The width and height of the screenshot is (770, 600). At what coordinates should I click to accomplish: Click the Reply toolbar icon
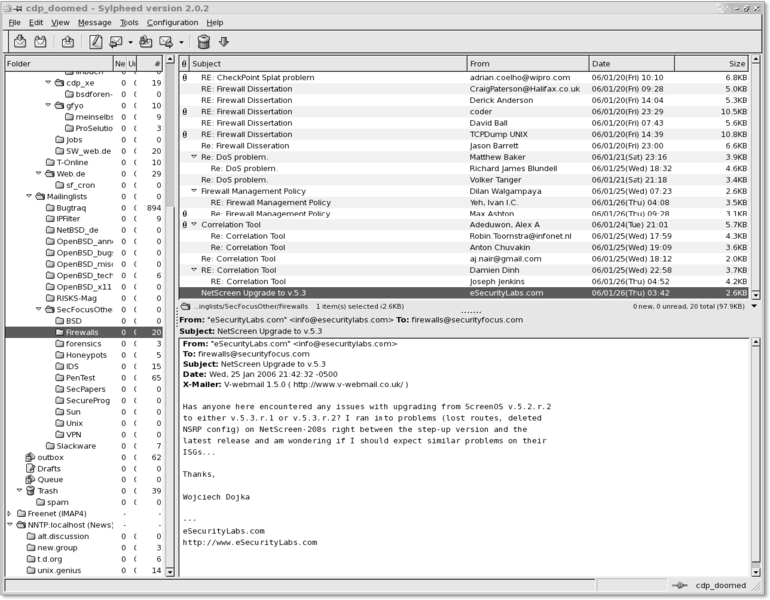point(116,42)
